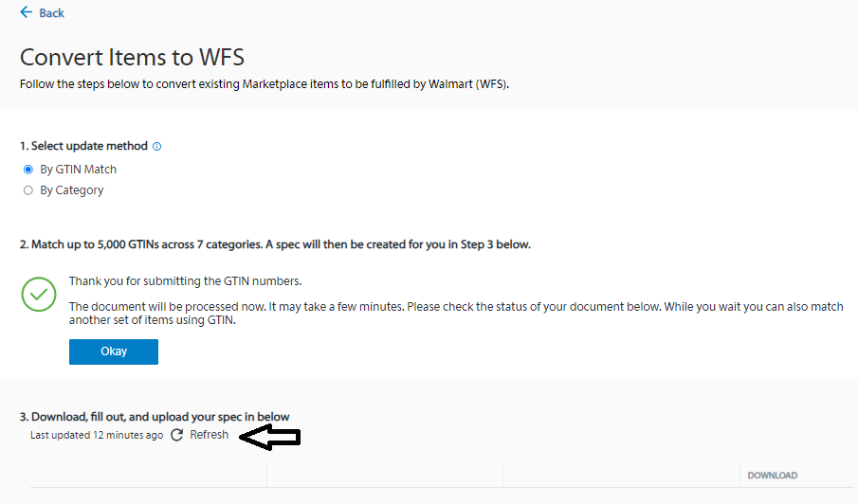Click the Back arrow icon
Screen dimensions: 858x504
coord(27,12)
